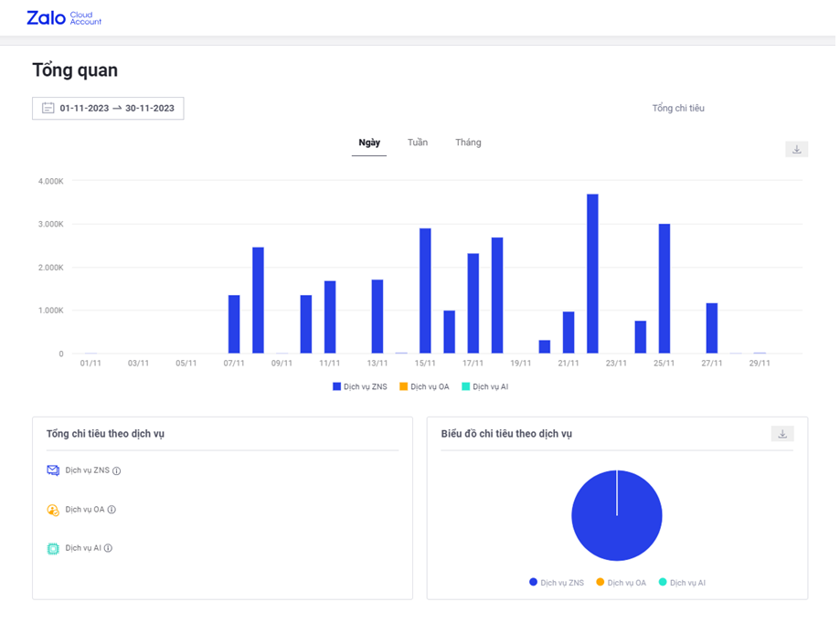Viewport: 840px width, 623px height.
Task: Select the Ngày tab
Action: 369,143
